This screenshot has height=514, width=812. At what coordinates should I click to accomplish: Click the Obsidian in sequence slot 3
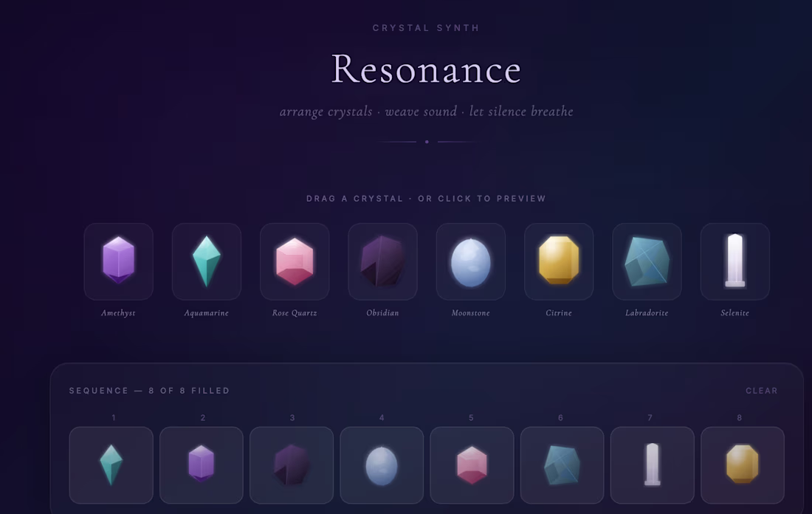tap(292, 465)
